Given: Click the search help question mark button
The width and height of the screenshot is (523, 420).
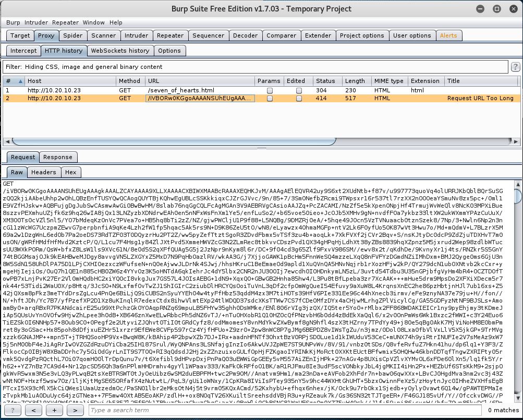Looking at the screenshot, I should point(13,410).
